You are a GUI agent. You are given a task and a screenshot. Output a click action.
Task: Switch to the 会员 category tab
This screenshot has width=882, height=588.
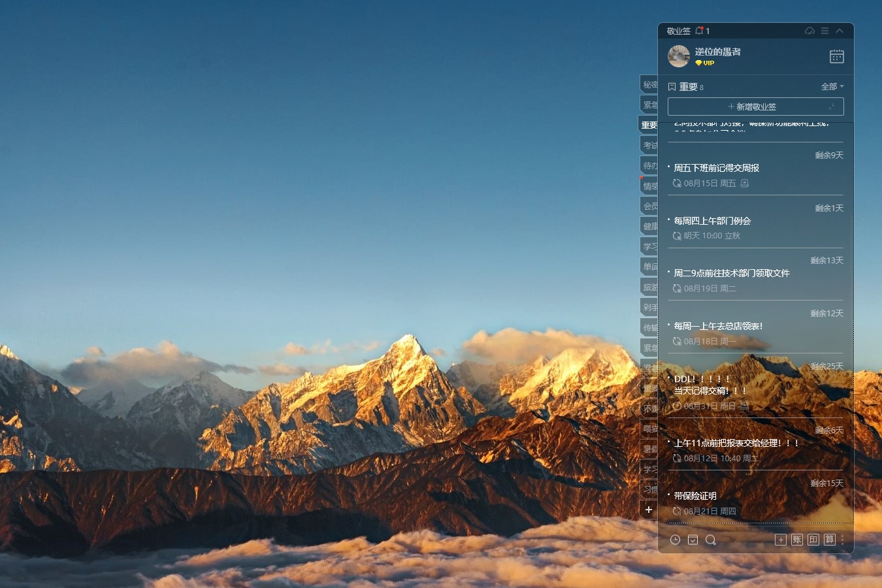click(x=649, y=206)
